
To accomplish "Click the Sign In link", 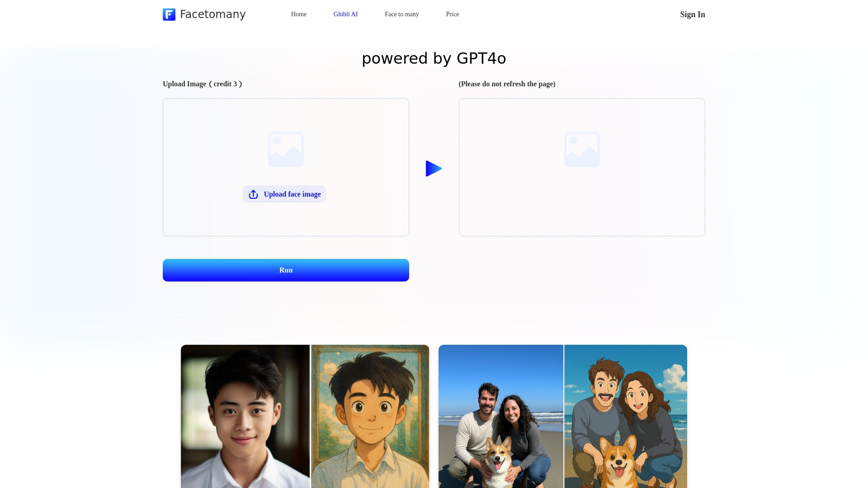I will pyautogui.click(x=692, y=14).
